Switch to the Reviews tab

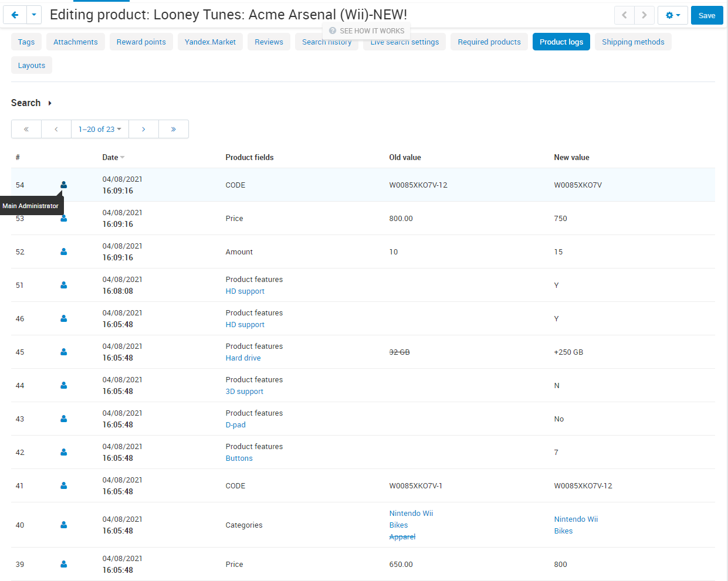(x=269, y=42)
